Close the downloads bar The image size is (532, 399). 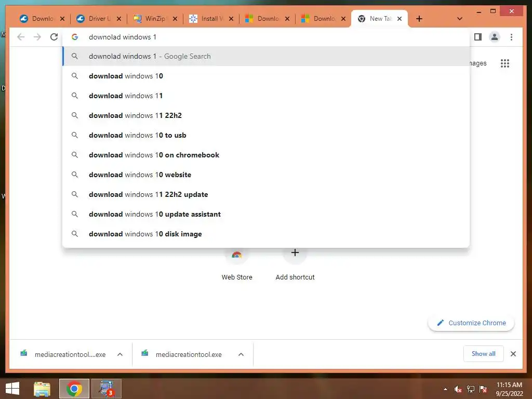point(513,354)
